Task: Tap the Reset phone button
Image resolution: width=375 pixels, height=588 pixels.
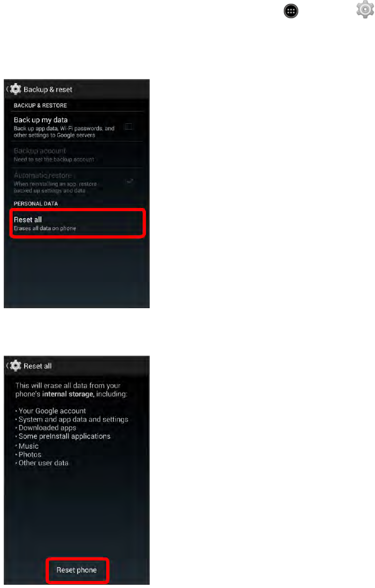Action: tap(77, 570)
